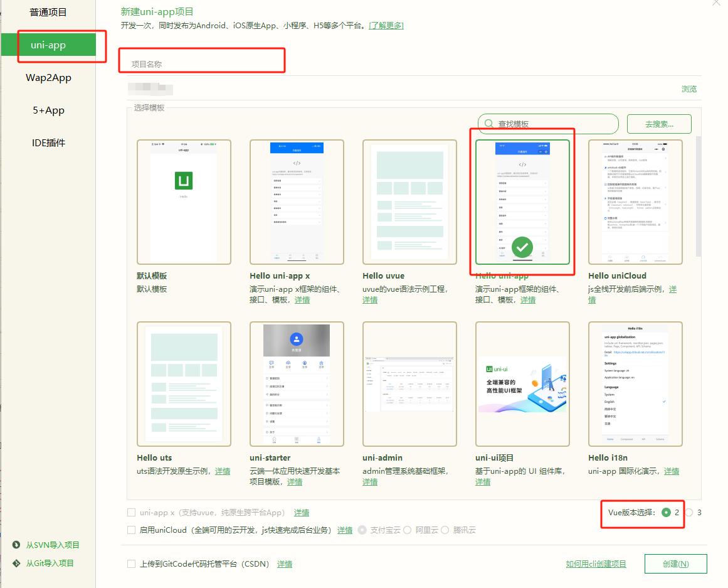The height and width of the screenshot is (588, 728).
Task: Open 详情 link for Hello uni-app x
Action: pyautogui.click(x=302, y=300)
